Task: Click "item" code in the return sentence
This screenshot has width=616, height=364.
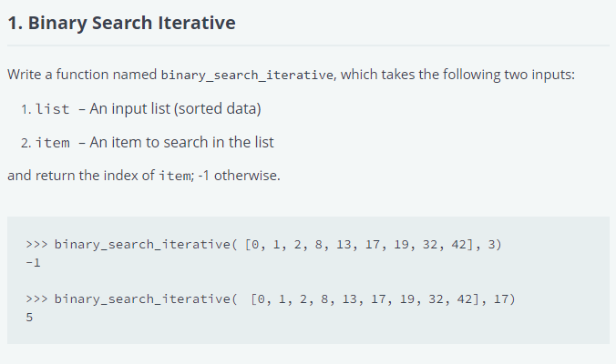Action: [175, 176]
